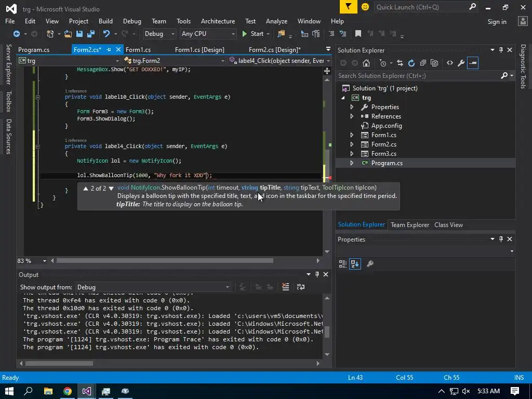
Task: Click the Output panel horizontal scrollbar thumb
Action: click(x=59, y=363)
